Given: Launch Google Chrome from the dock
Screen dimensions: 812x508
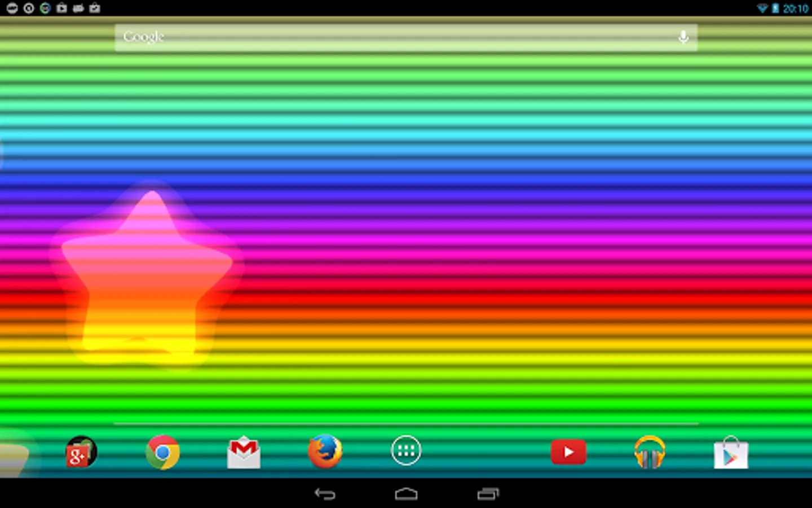Looking at the screenshot, I should [x=162, y=452].
